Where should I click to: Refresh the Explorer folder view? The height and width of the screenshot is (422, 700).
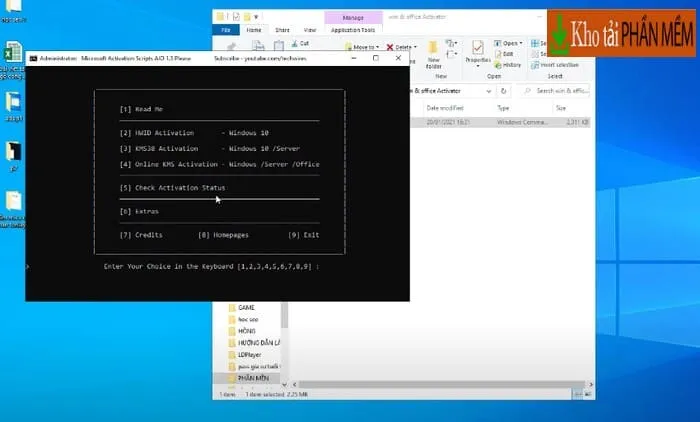point(504,91)
